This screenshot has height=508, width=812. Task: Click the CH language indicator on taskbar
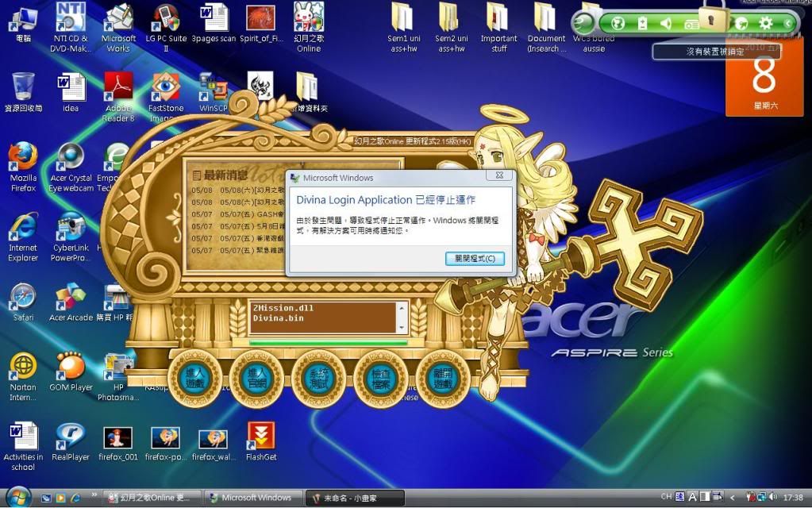(666, 497)
